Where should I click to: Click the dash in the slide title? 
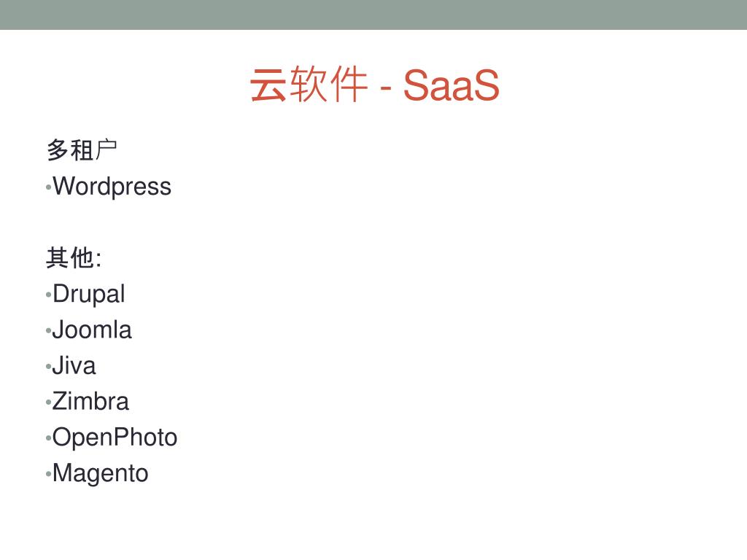click(x=386, y=88)
